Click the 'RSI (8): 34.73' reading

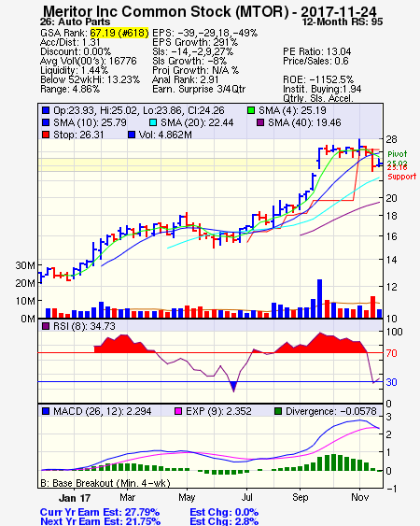[x=84, y=326]
